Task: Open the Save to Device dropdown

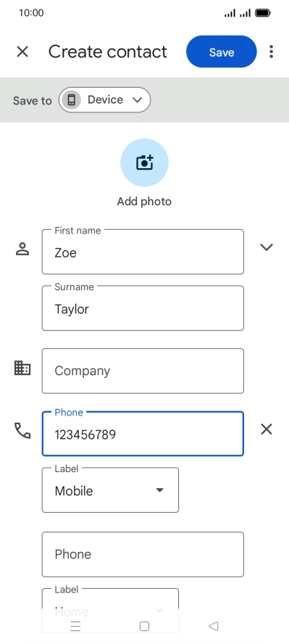Action: tap(104, 100)
